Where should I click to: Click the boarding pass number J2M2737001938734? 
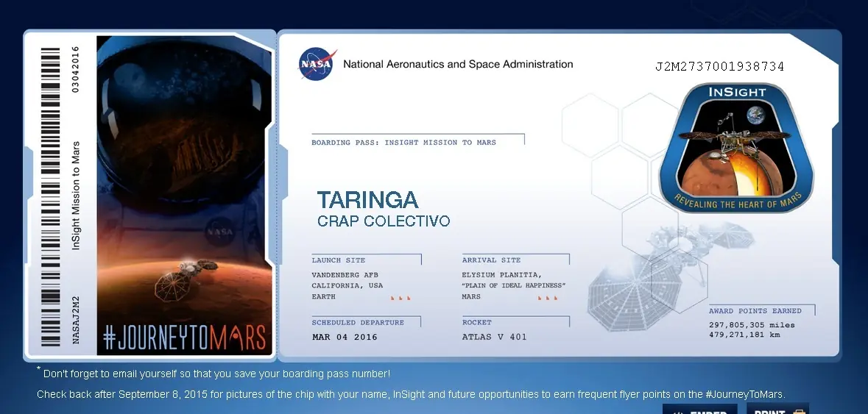(x=719, y=67)
